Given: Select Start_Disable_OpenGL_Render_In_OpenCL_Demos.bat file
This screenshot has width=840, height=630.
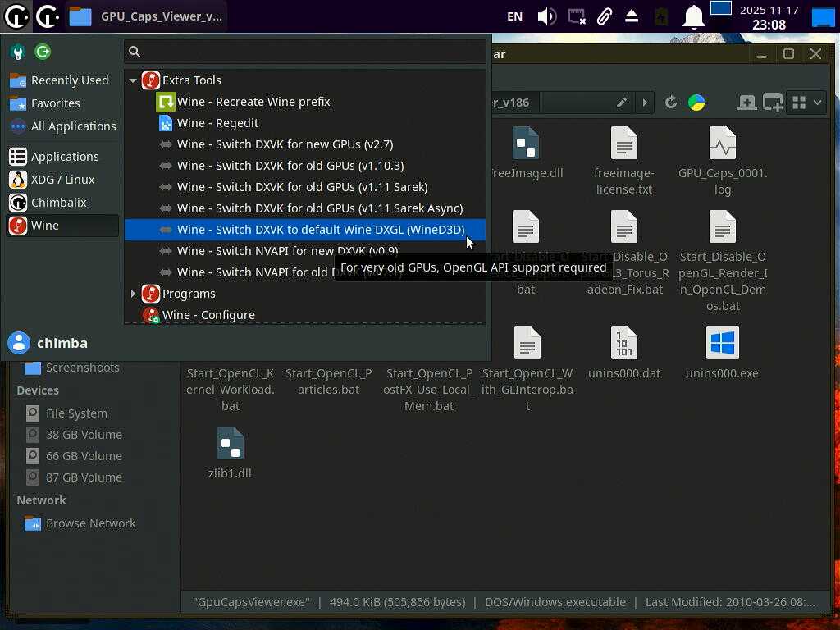Looking at the screenshot, I should (722, 261).
